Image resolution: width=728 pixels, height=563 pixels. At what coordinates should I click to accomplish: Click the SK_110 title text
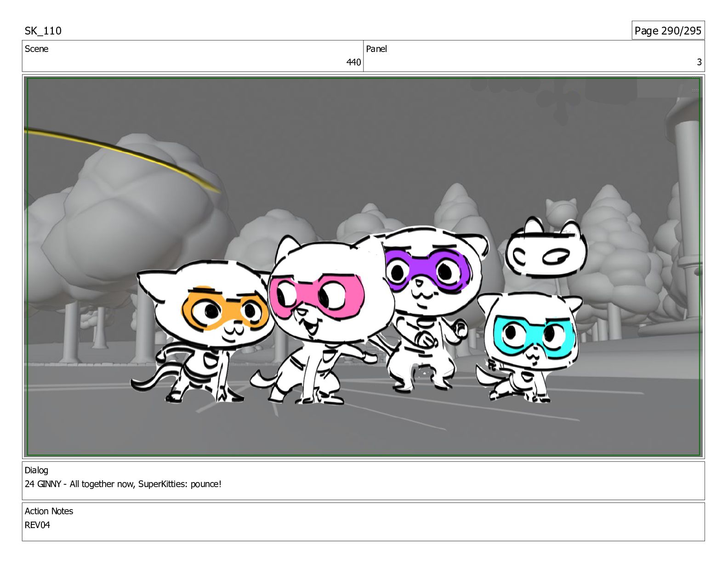pyautogui.click(x=43, y=31)
